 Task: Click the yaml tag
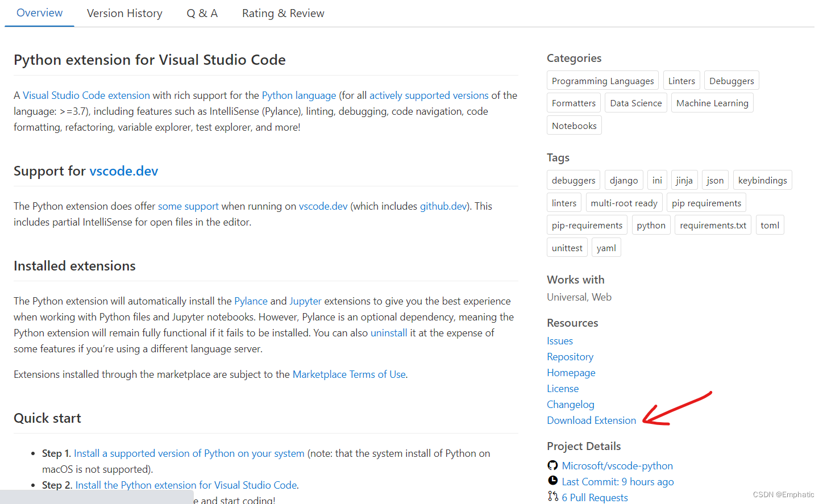coord(606,248)
